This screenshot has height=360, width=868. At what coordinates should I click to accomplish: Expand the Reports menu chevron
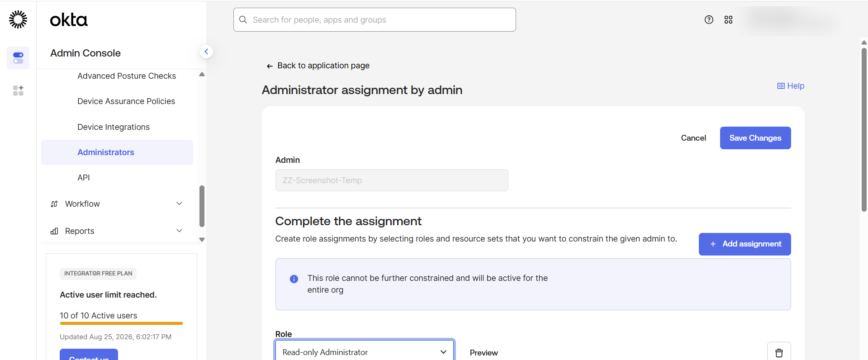(x=179, y=231)
